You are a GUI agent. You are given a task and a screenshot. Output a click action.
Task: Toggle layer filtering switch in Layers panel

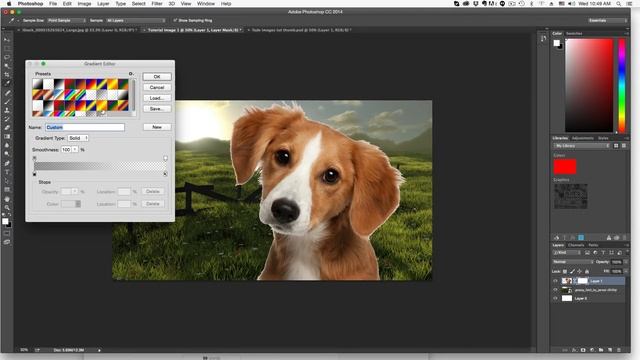click(x=627, y=252)
